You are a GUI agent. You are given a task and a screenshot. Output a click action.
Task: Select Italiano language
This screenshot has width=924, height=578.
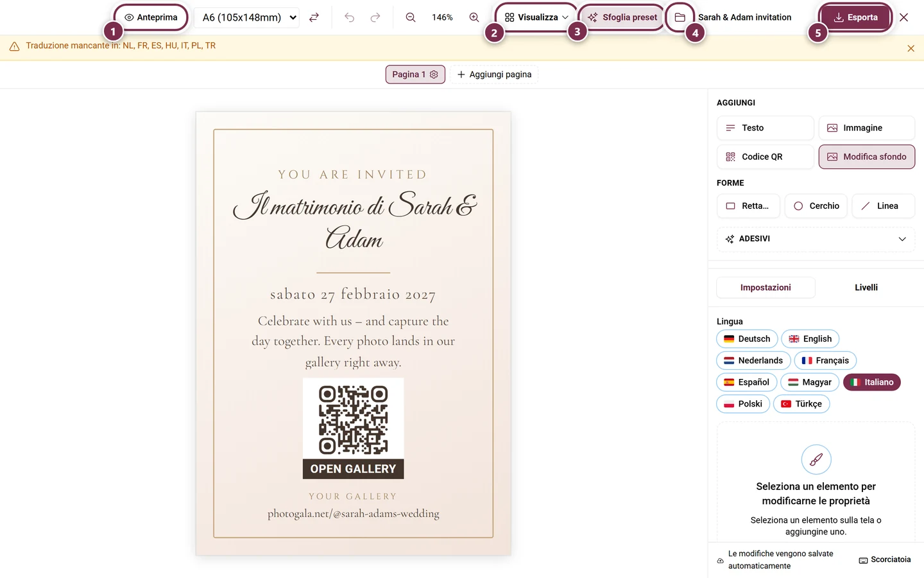tap(872, 382)
